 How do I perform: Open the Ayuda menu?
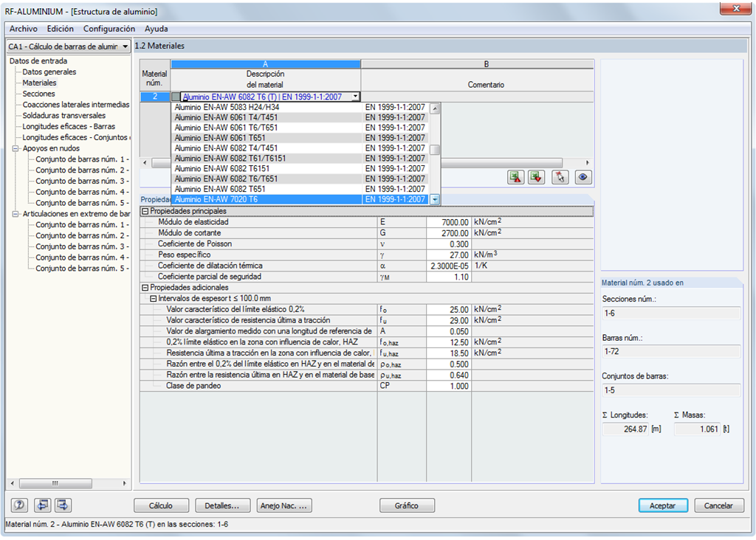pyautogui.click(x=157, y=29)
